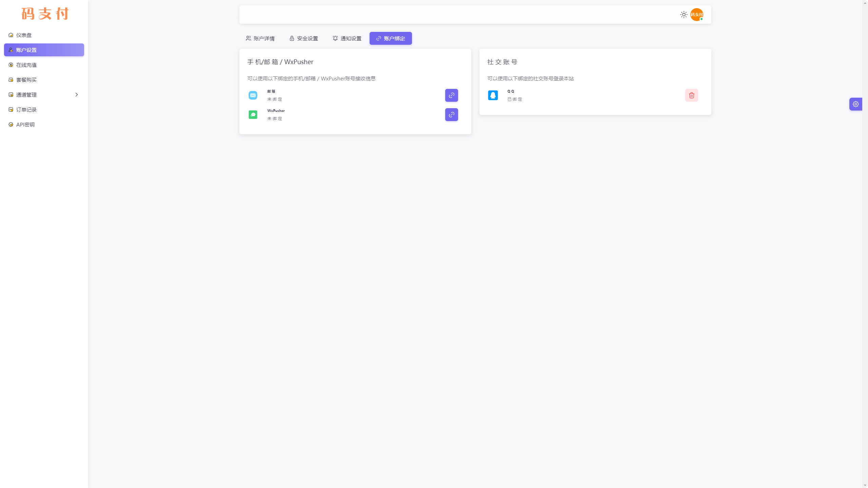Click the link button for WxPusher binding

451,115
